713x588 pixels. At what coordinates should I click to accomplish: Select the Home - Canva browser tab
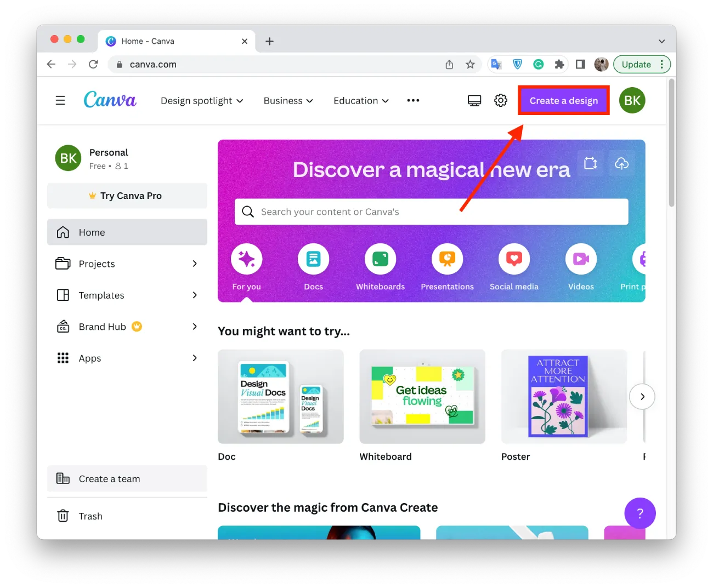tap(177, 41)
